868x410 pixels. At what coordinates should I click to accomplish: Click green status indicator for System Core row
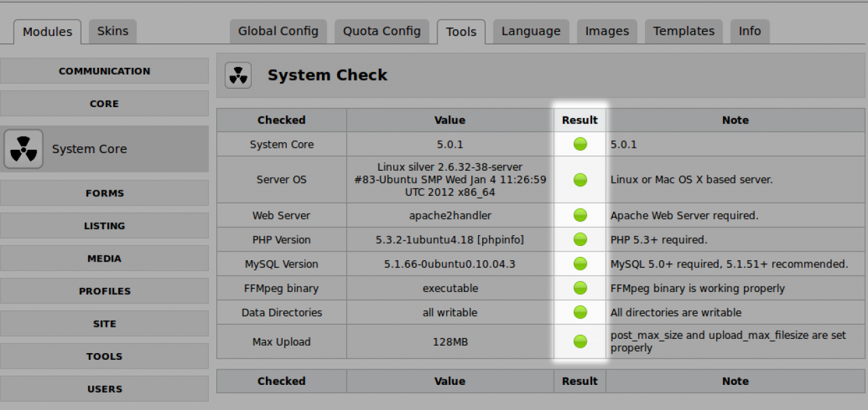(x=580, y=144)
